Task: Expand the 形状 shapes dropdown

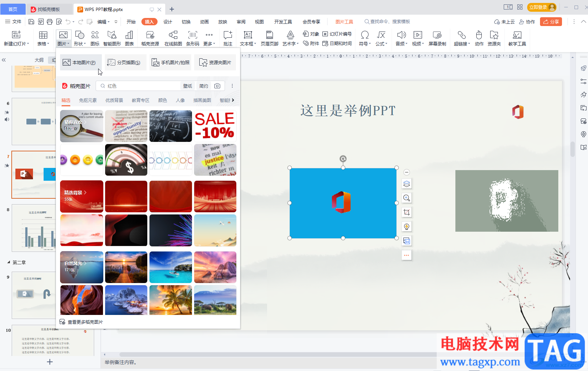Action: tap(79, 44)
